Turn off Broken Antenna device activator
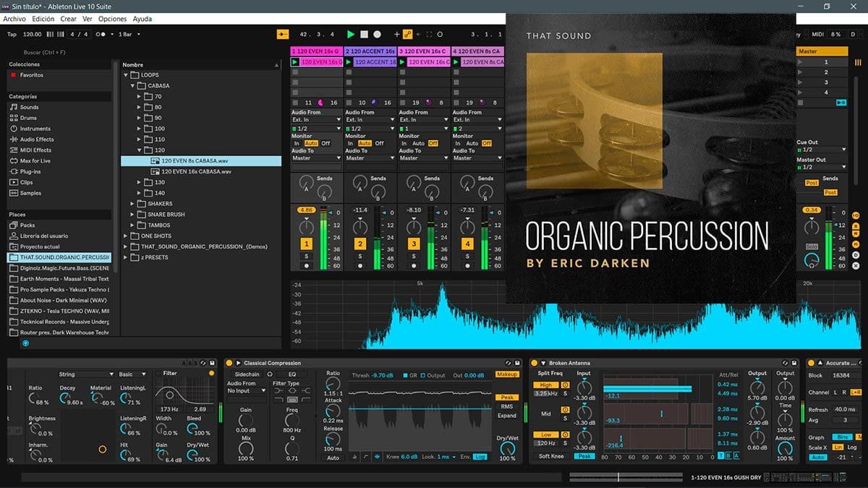 point(534,363)
